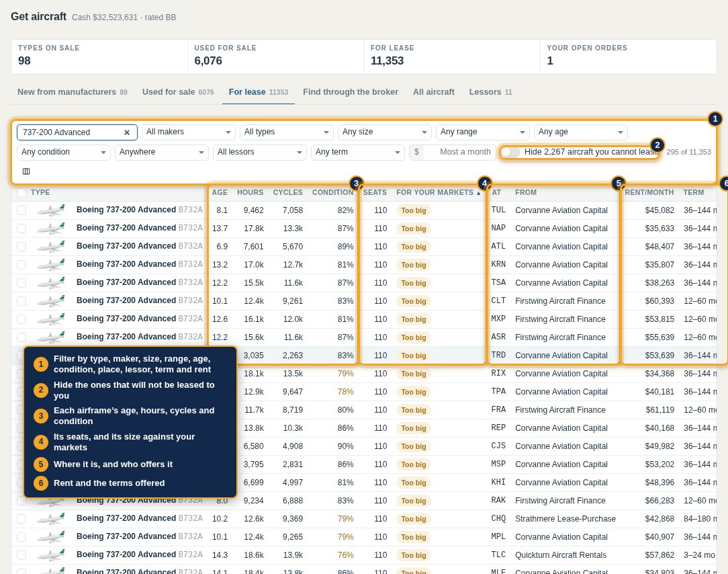Sort by the Rent/Month column header
This screenshot has width=728, height=574.
point(649,192)
